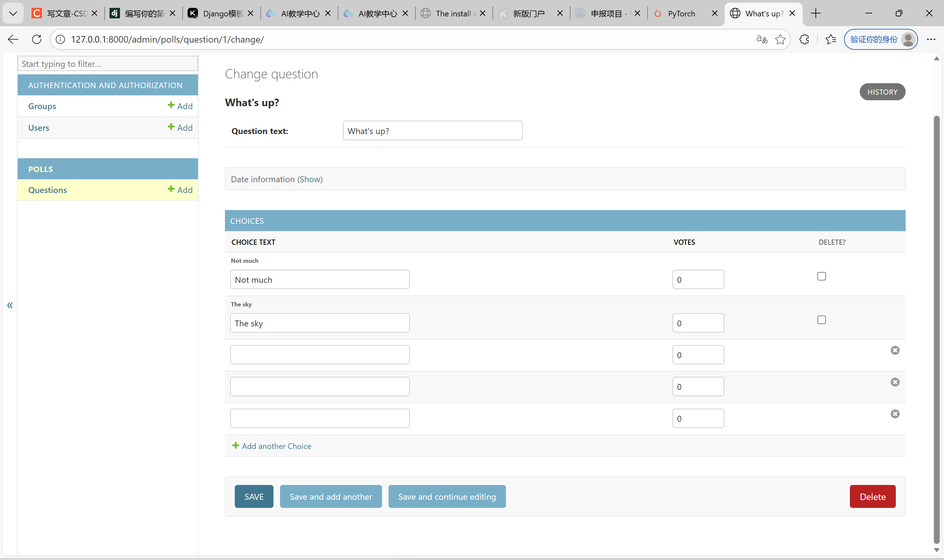
Task: Remove the first empty choice row
Action: pyautogui.click(x=894, y=351)
